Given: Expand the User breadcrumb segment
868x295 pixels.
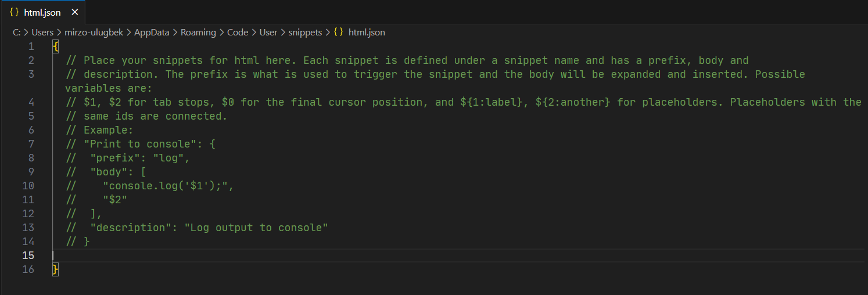Looking at the screenshot, I should [x=268, y=33].
